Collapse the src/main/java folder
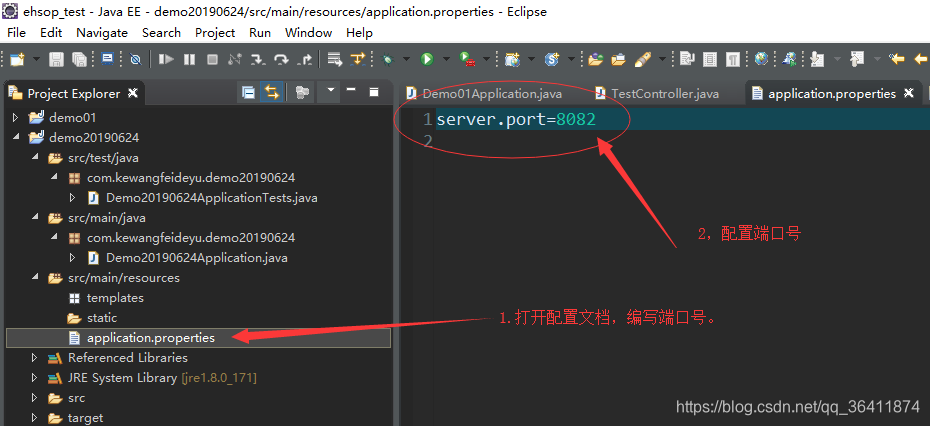 click(x=35, y=218)
